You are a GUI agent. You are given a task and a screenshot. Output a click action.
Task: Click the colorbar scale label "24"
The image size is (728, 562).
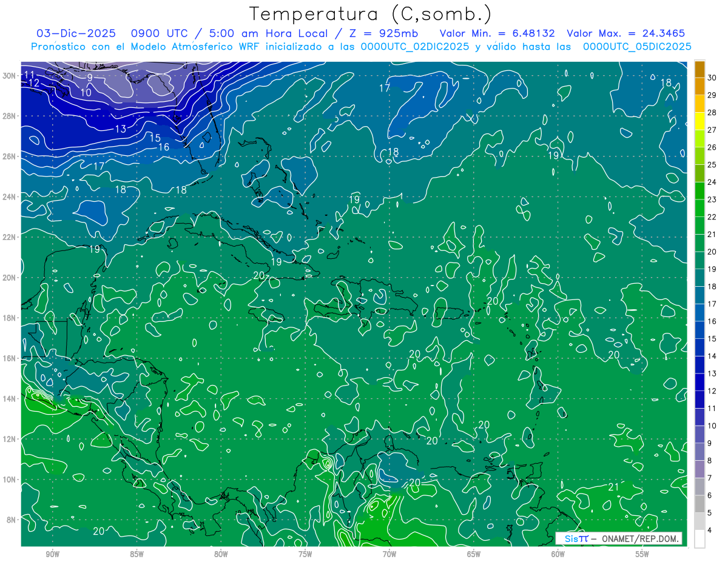click(712, 182)
